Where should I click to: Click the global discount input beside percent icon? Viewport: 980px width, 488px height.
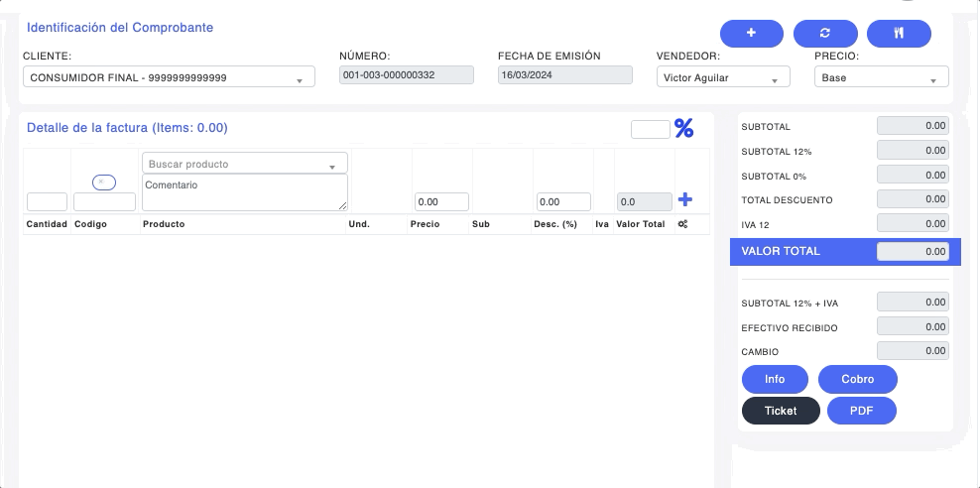(x=650, y=129)
